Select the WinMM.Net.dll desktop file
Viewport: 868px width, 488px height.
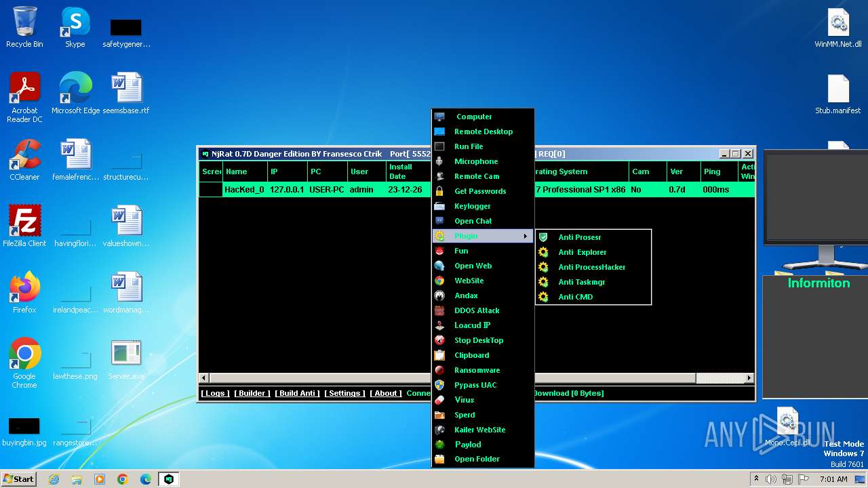tap(838, 28)
